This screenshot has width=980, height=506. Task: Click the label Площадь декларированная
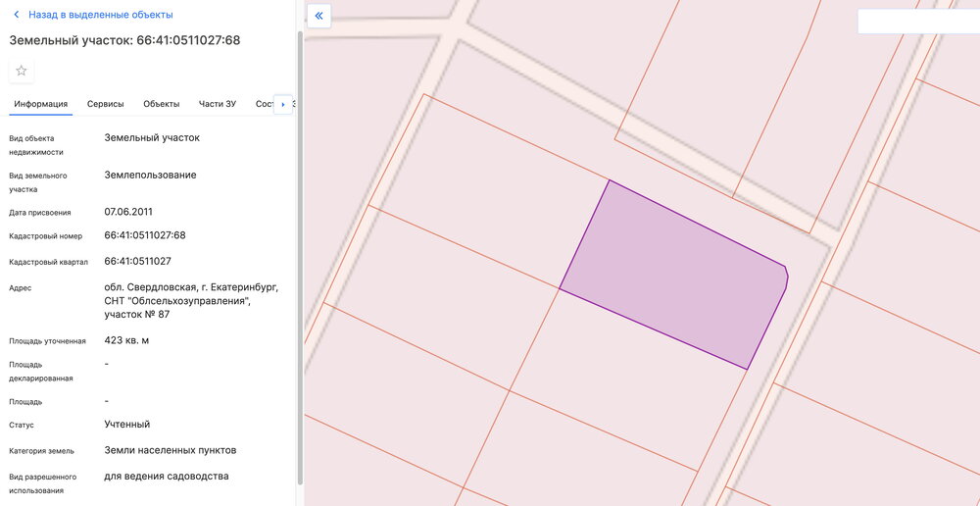point(41,371)
